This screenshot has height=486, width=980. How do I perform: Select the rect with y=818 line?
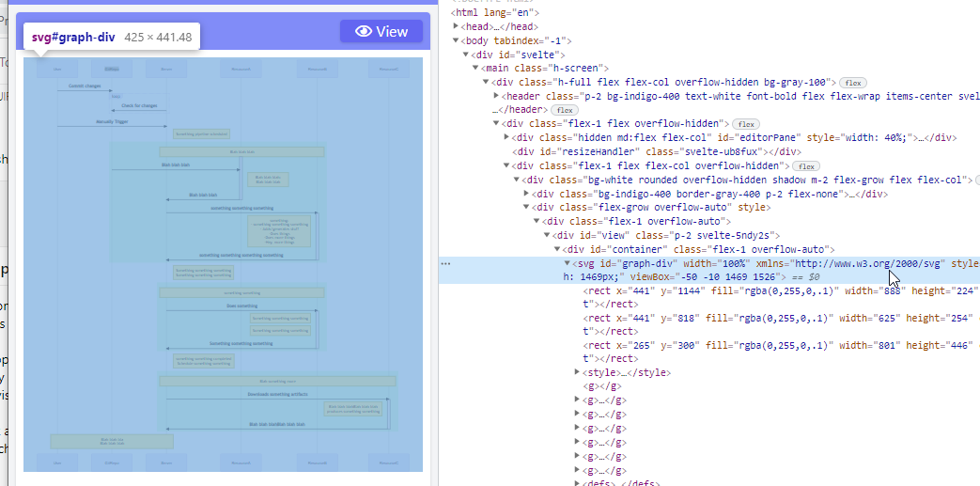(x=781, y=324)
